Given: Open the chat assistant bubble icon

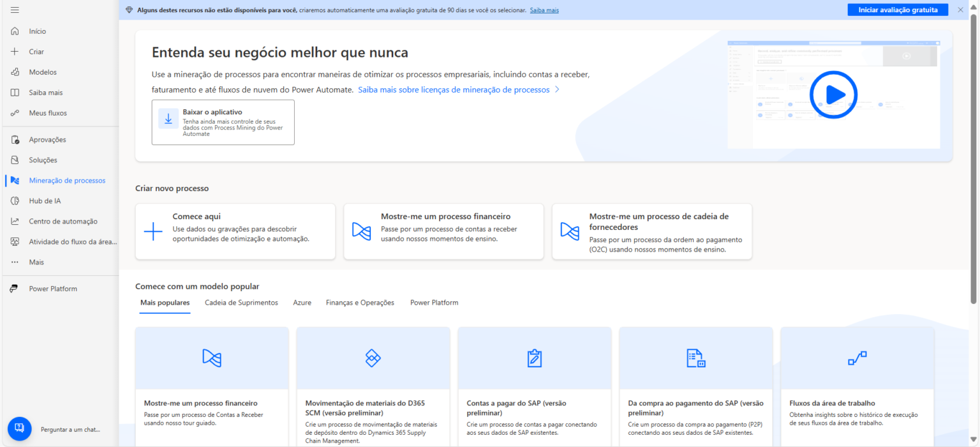Looking at the screenshot, I should click(x=19, y=428).
